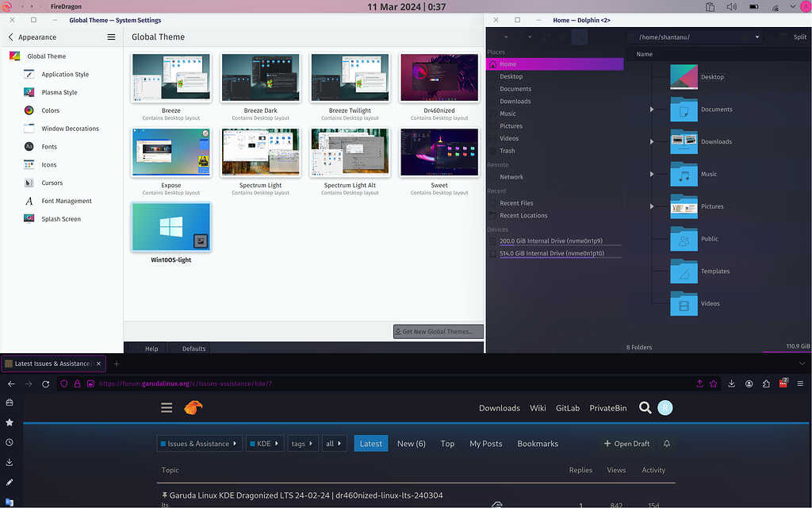Viewport: 812px width, 508px height.
Task: Select the New (6) forum tab
Action: click(411, 444)
